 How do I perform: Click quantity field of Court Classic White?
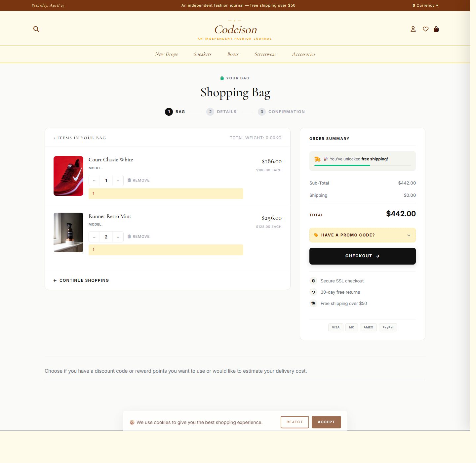click(x=106, y=181)
